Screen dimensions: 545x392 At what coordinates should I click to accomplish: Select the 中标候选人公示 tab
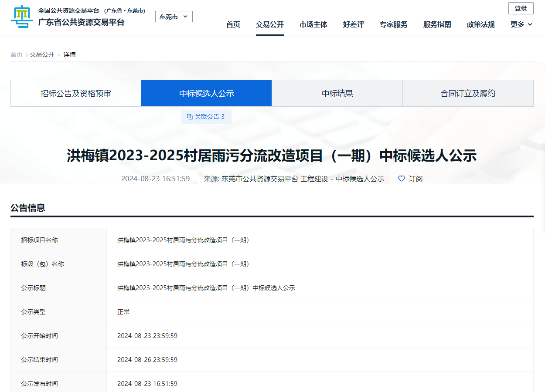pyautogui.click(x=206, y=93)
